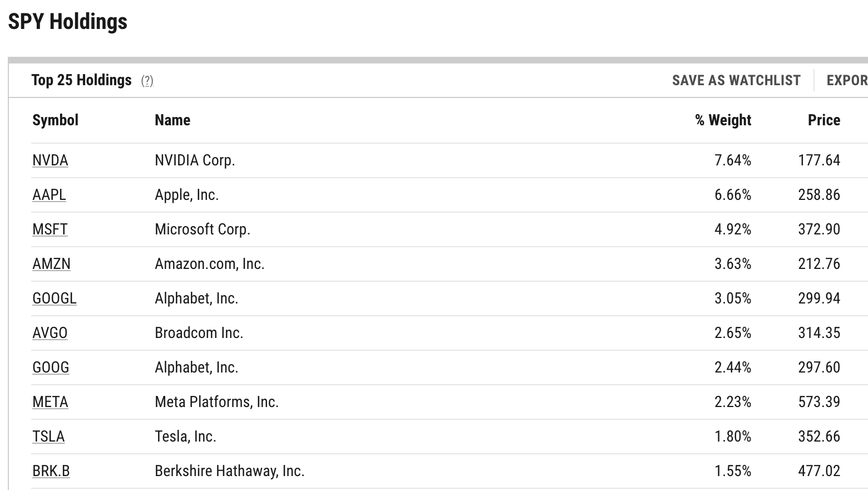868x490 pixels.
Task: Click the Name column header
Action: (172, 120)
